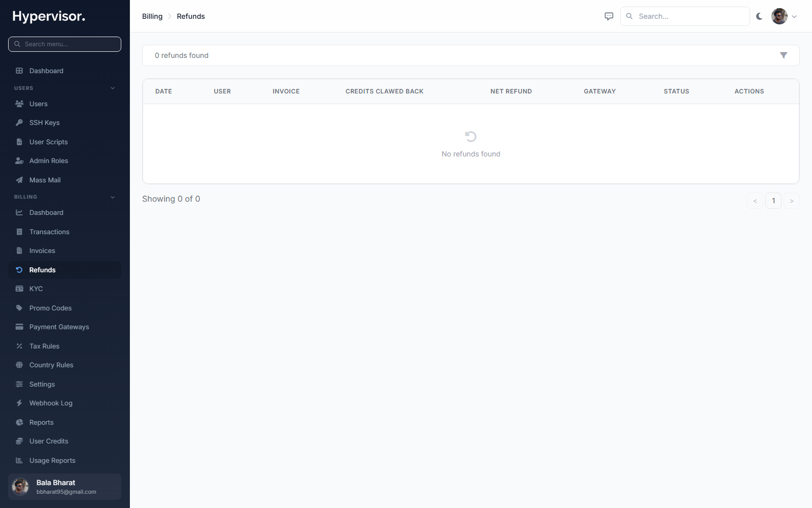
Task: Select page 1 in pagination
Action: (x=773, y=201)
